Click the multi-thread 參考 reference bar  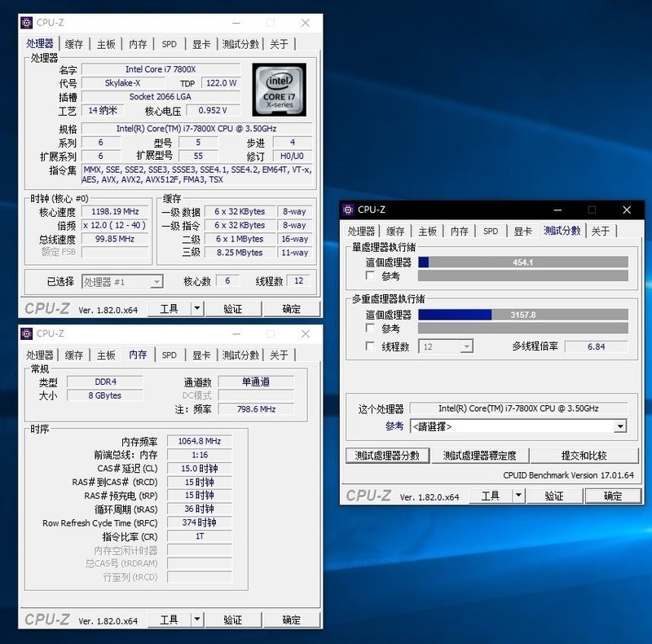[x=523, y=329]
